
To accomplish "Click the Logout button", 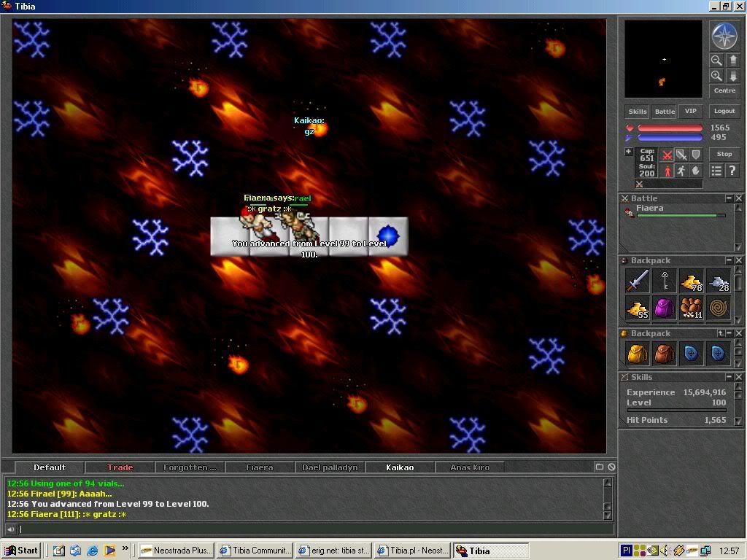I will click(724, 111).
